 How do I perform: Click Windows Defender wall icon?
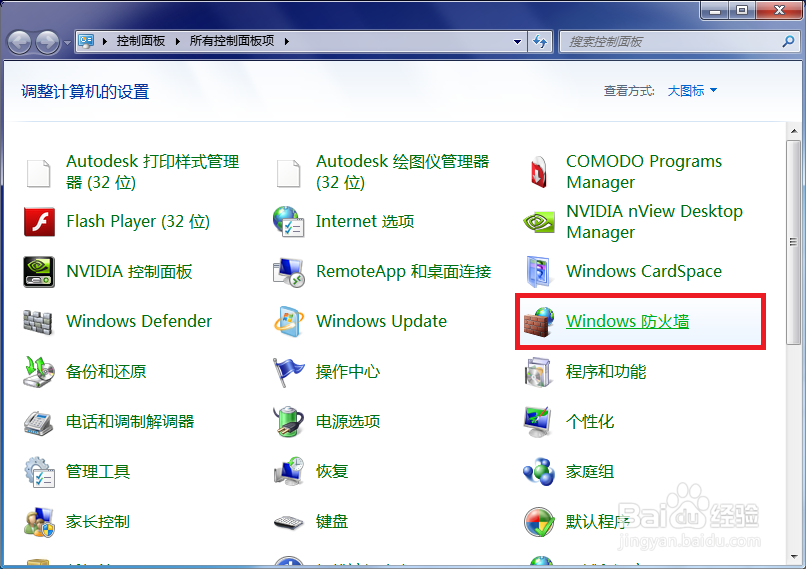coord(38,322)
